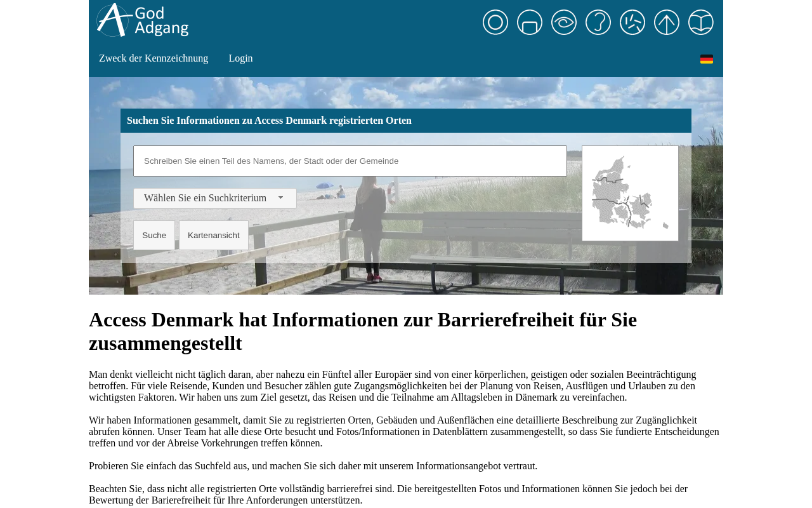This screenshot has height=508, width=812.
Task: Select the reduced mobility arch icon
Action: 530,22
